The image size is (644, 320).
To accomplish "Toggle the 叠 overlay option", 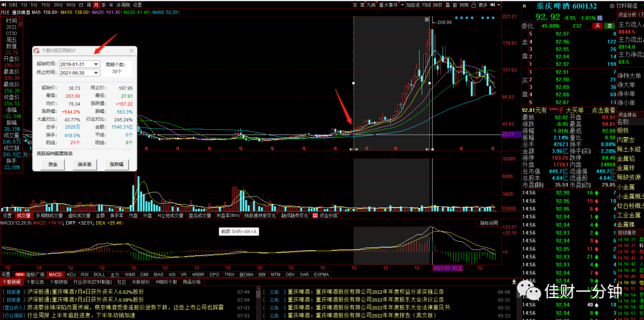I will tap(448, 5).
